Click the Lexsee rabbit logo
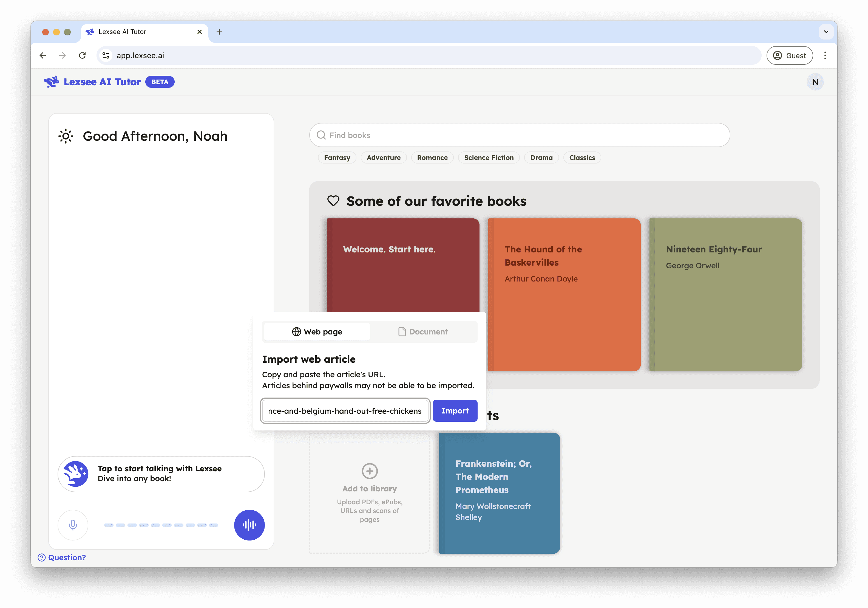Viewport: 868px width, 608px height. pos(52,82)
